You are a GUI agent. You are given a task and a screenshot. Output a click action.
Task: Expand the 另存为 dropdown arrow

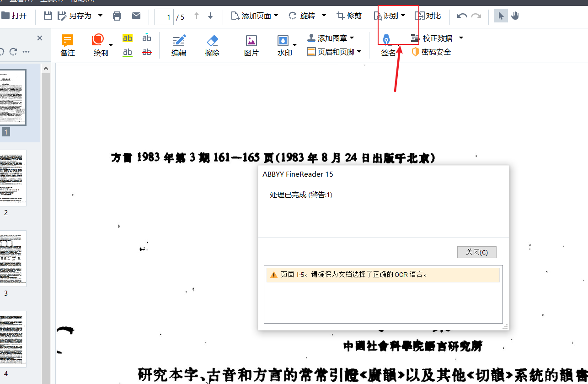(100, 16)
